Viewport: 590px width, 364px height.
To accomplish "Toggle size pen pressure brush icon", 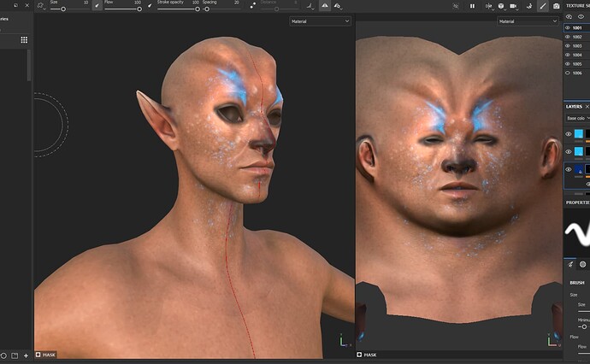I will [x=97, y=6].
